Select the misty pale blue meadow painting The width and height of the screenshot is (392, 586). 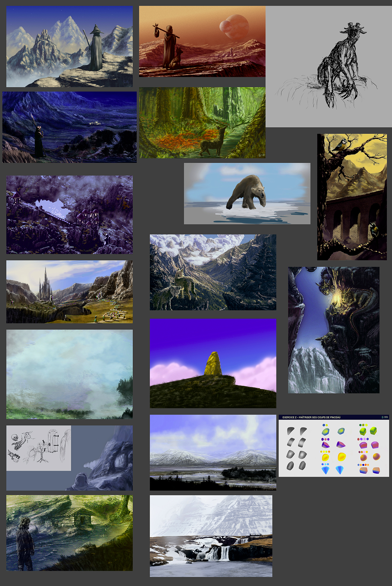(69, 374)
